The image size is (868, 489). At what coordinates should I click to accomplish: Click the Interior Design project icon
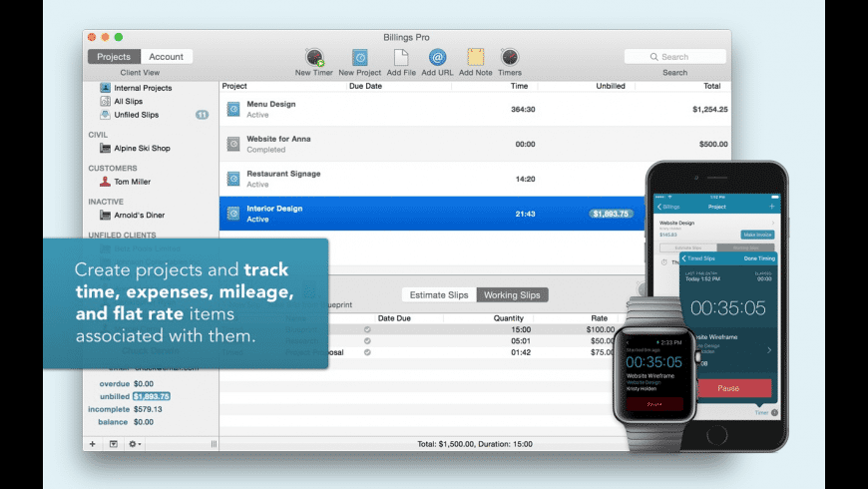pos(233,214)
